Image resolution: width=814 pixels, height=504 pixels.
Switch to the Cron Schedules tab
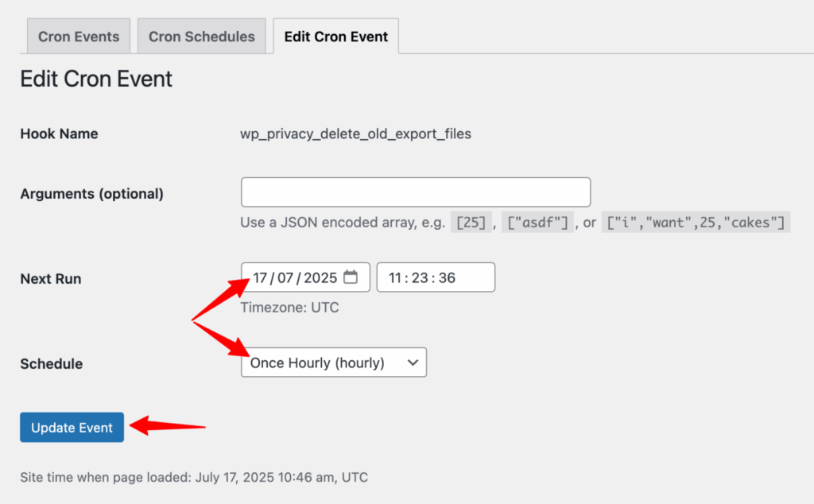pyautogui.click(x=201, y=36)
